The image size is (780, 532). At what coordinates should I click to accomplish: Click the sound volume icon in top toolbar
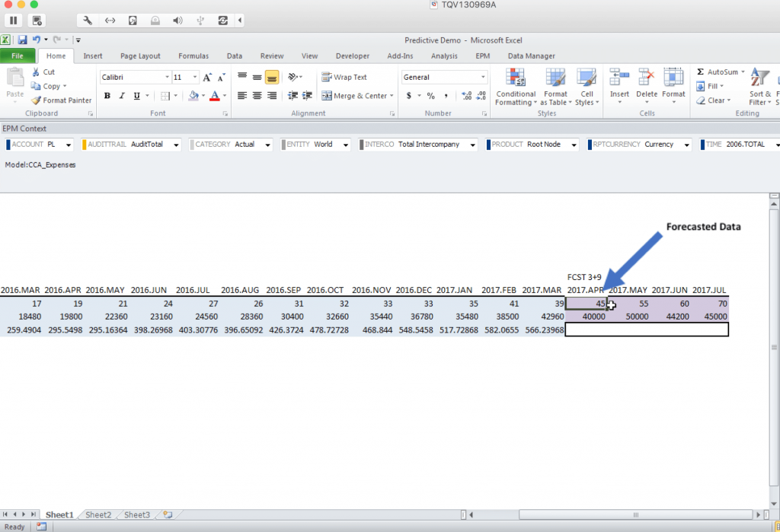click(x=177, y=21)
